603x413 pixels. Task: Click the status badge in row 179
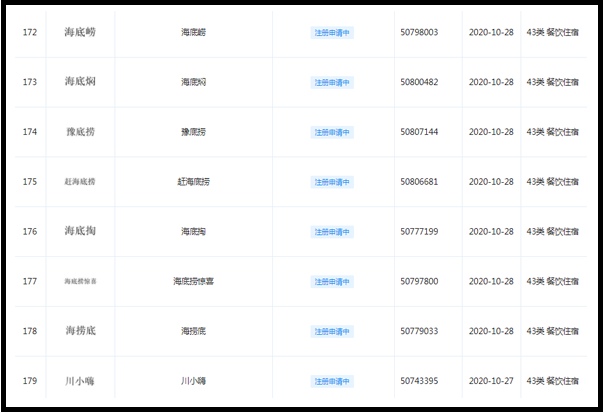[332, 381]
